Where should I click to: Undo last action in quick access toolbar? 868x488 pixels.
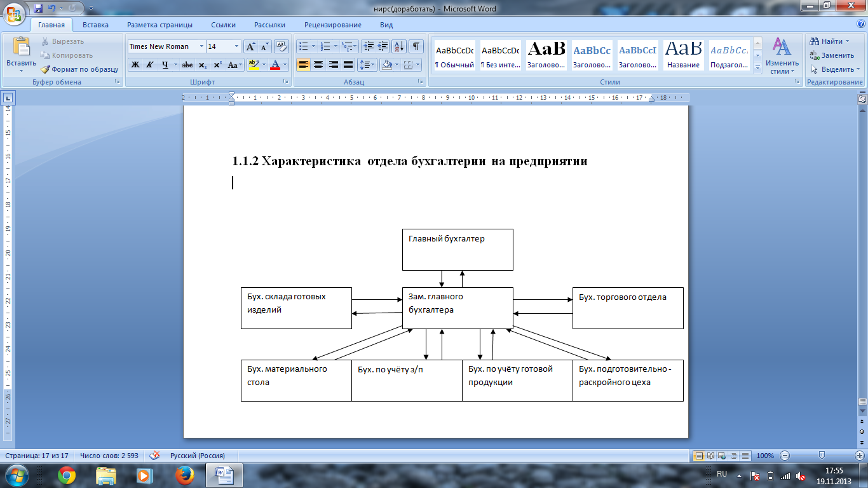[52, 9]
